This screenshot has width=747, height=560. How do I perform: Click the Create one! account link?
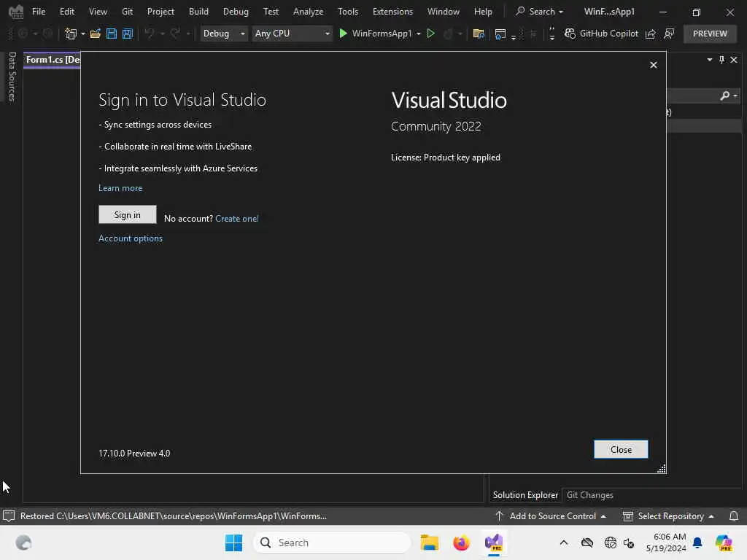237,219
